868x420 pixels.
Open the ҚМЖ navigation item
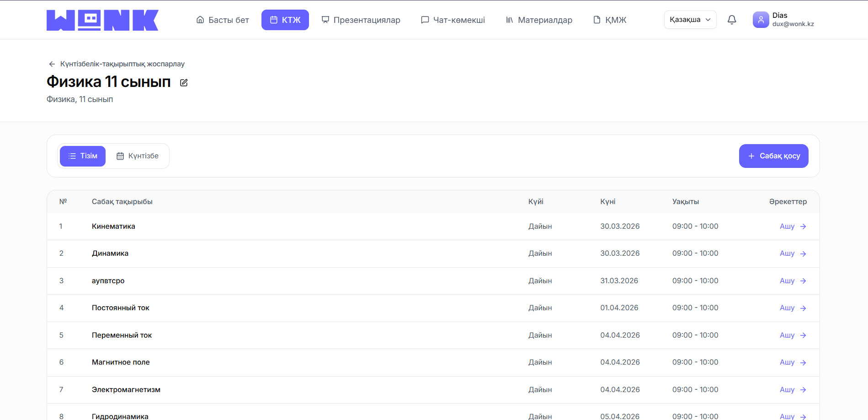[x=610, y=20]
